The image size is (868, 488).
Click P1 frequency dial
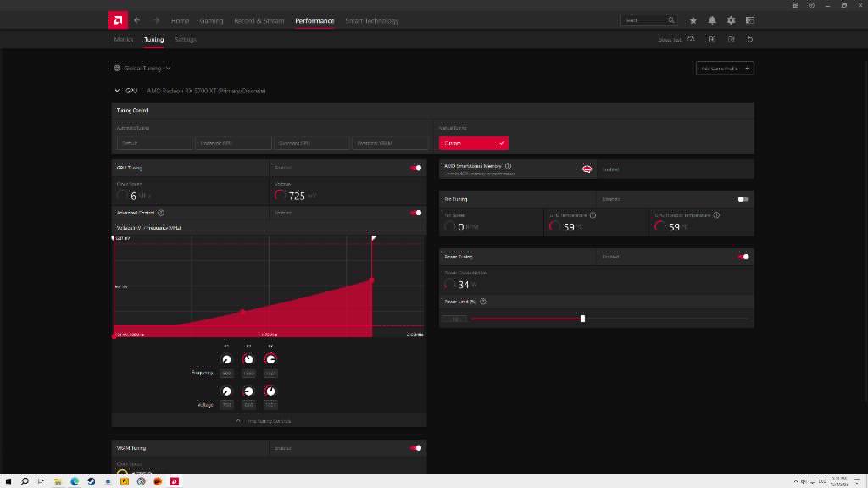tap(226, 359)
